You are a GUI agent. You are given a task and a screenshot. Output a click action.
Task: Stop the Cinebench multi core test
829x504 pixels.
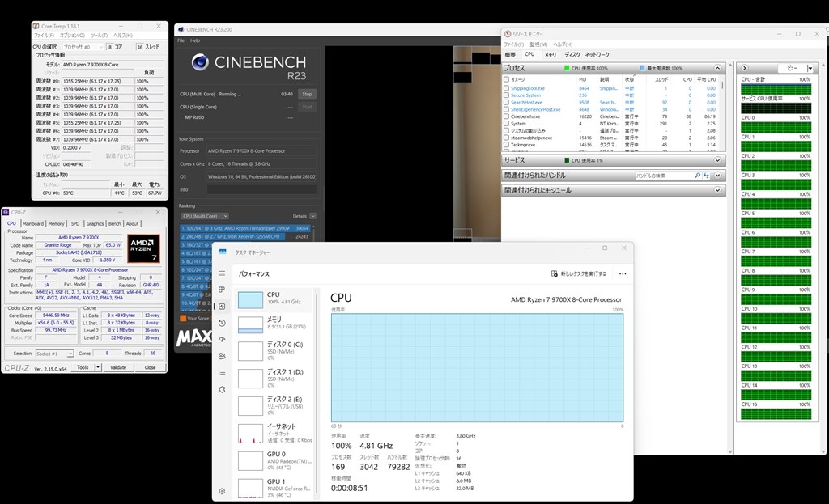coord(307,94)
